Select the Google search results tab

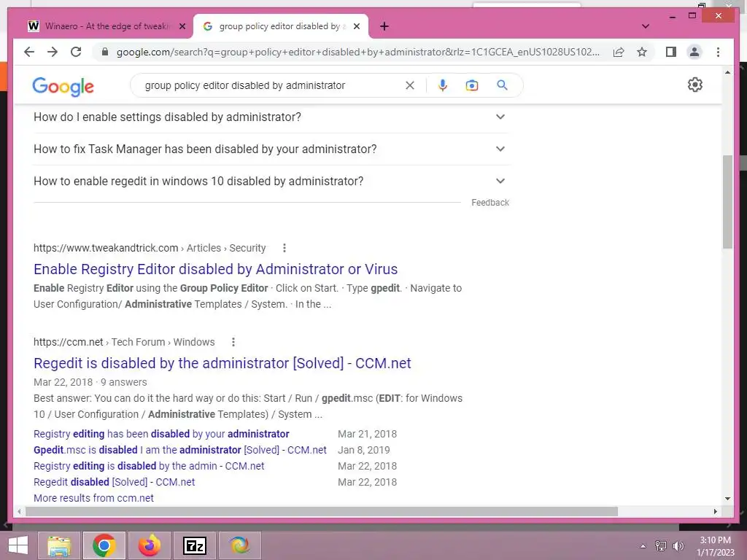tap(280, 26)
